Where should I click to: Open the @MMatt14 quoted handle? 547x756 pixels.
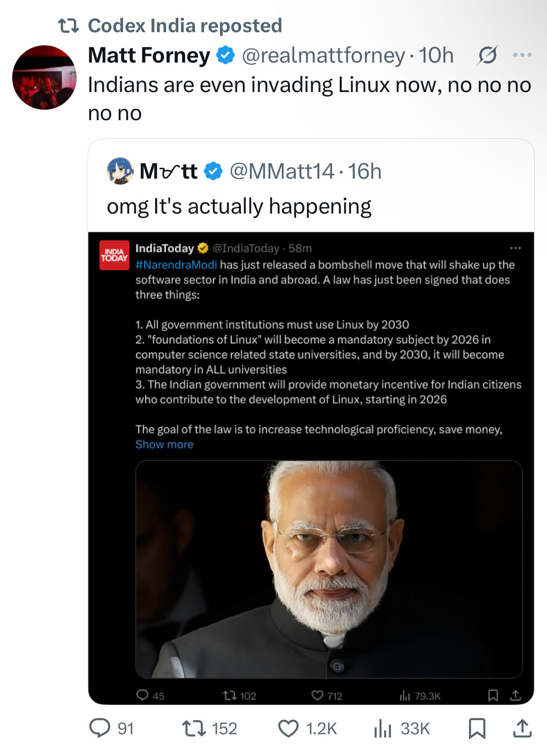tap(282, 171)
